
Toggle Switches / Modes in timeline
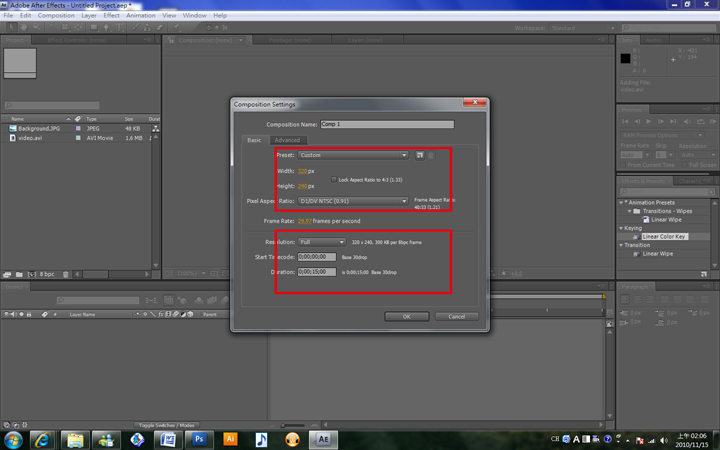pyautogui.click(x=166, y=425)
